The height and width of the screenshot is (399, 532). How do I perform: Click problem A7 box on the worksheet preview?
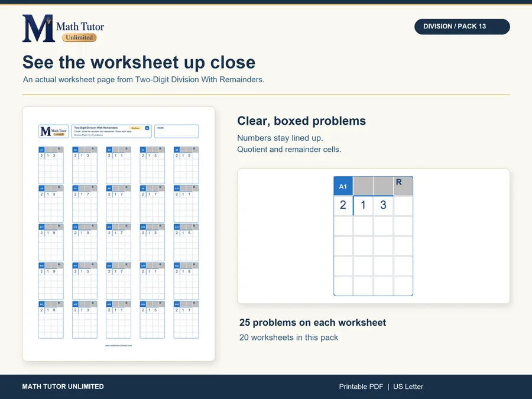click(85, 204)
